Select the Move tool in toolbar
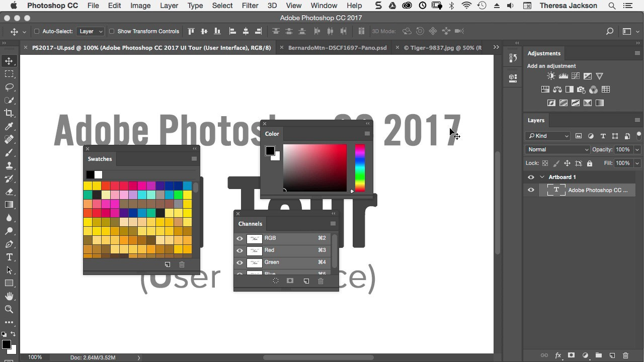The height and width of the screenshot is (362, 644). (x=9, y=61)
